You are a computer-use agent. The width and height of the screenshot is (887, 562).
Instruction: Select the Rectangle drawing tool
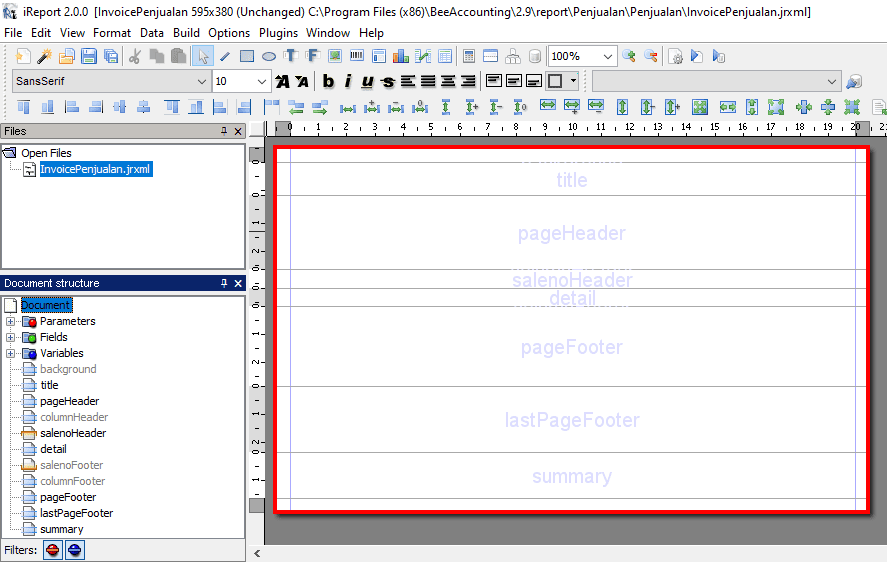pyautogui.click(x=246, y=56)
